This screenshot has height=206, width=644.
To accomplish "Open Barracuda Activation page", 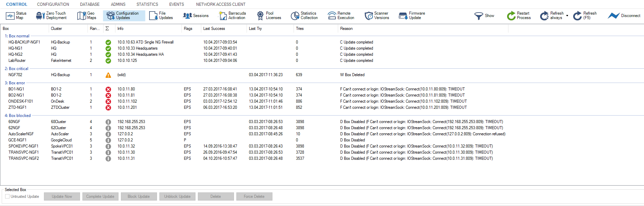I will [x=232, y=16].
